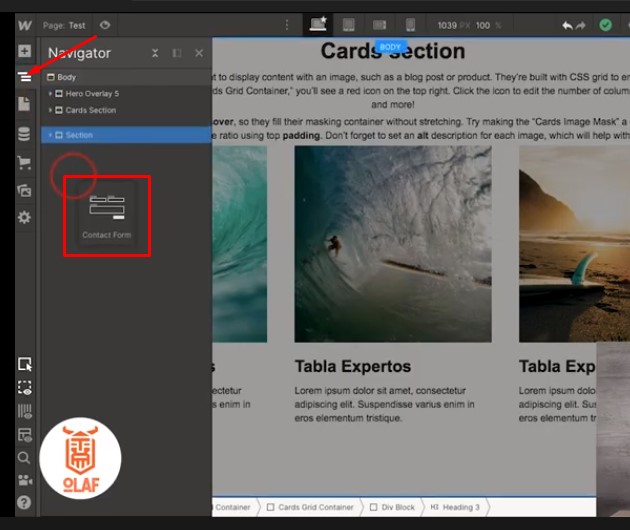Click the redo arrow

click(x=581, y=26)
